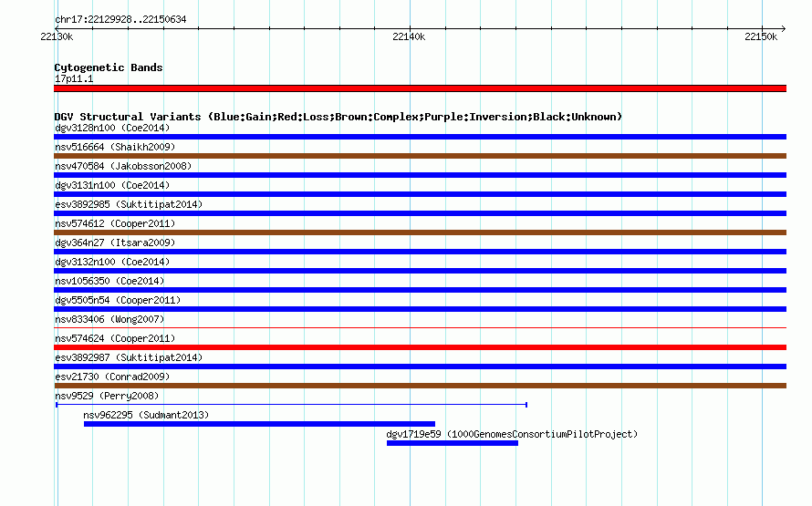Click nsv833406 (Wong2007) label

pos(109,319)
